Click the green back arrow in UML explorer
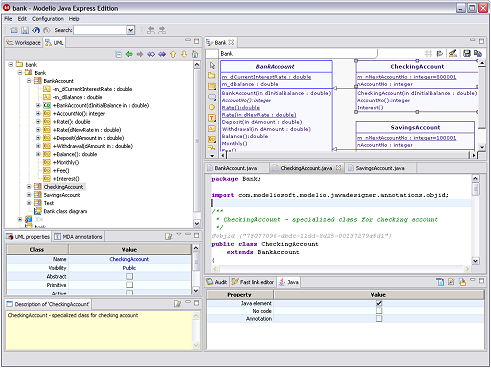 click(x=129, y=54)
